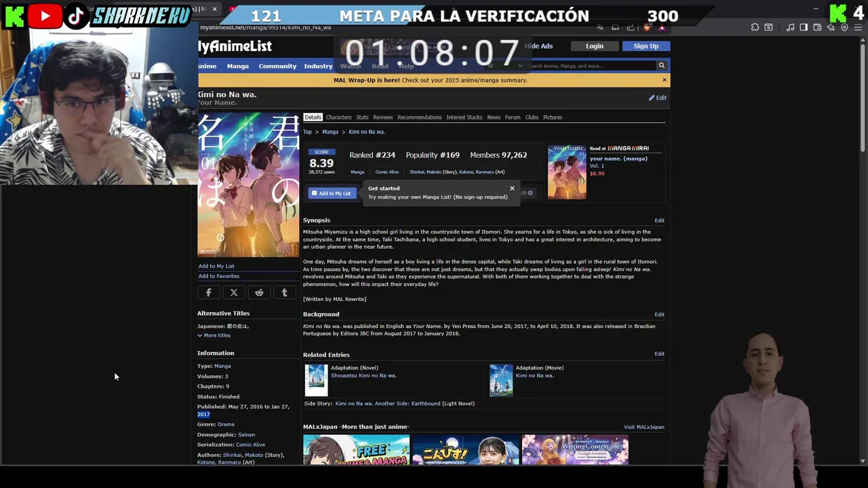
Task: Share page on Reddit icon
Action: point(259,293)
